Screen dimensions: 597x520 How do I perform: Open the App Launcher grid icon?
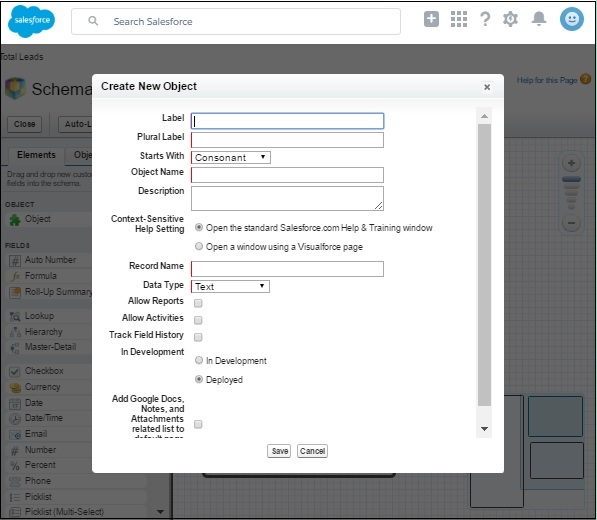click(459, 19)
